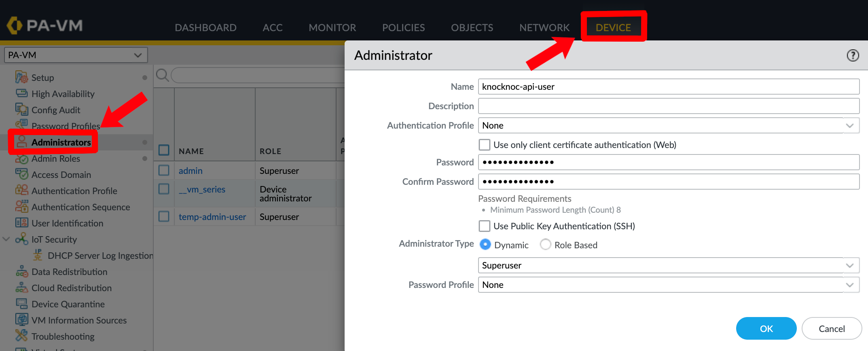Image resolution: width=868 pixels, height=351 pixels.
Task: Click the Data Redistribution icon
Action: pos(21,271)
